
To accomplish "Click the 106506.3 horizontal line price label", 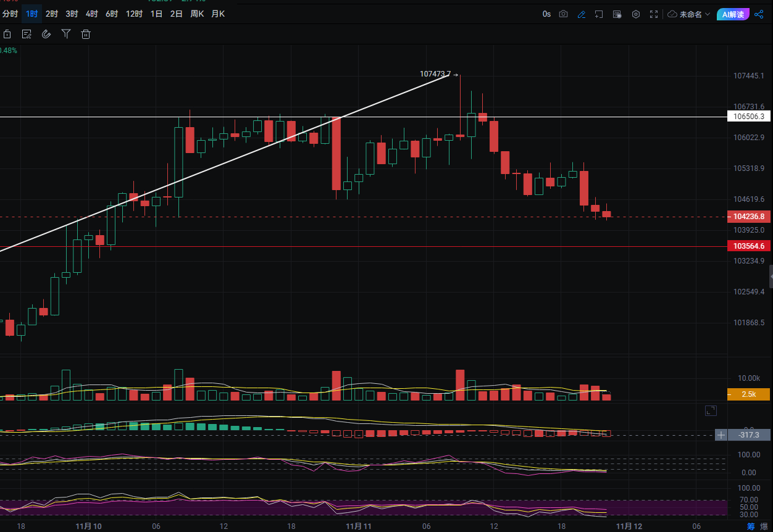I will (749, 117).
